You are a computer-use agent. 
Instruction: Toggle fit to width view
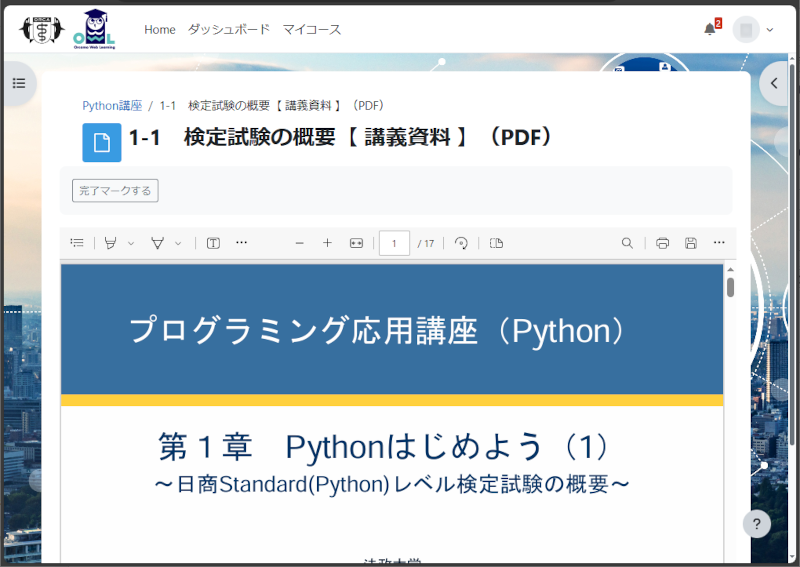(x=356, y=243)
